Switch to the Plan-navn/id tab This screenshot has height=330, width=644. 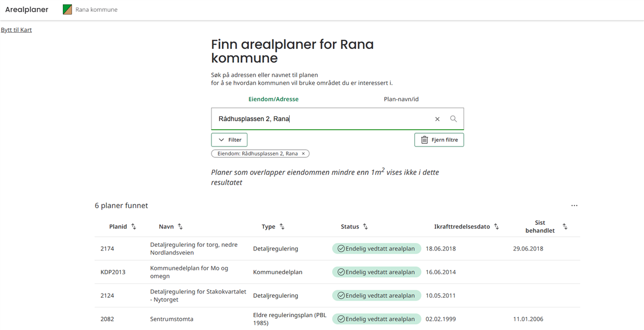click(x=401, y=99)
